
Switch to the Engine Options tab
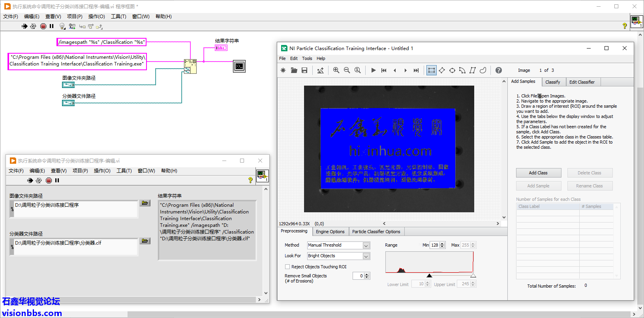(330, 232)
